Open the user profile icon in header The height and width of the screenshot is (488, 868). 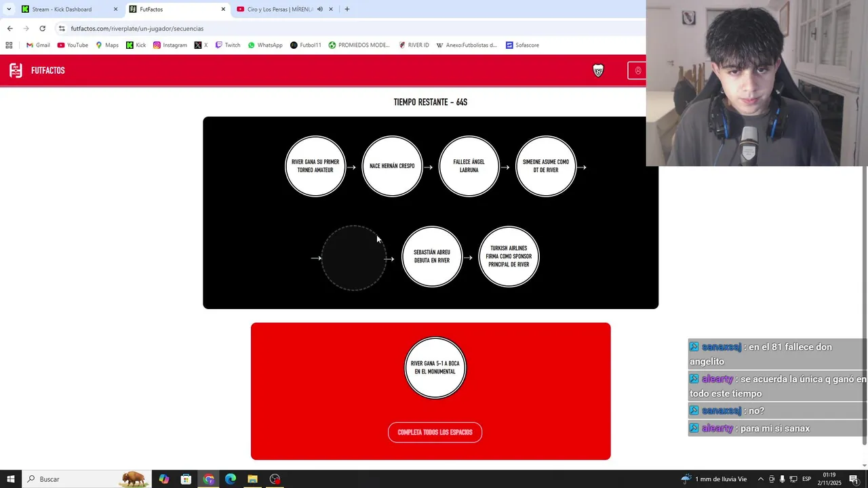click(x=637, y=70)
